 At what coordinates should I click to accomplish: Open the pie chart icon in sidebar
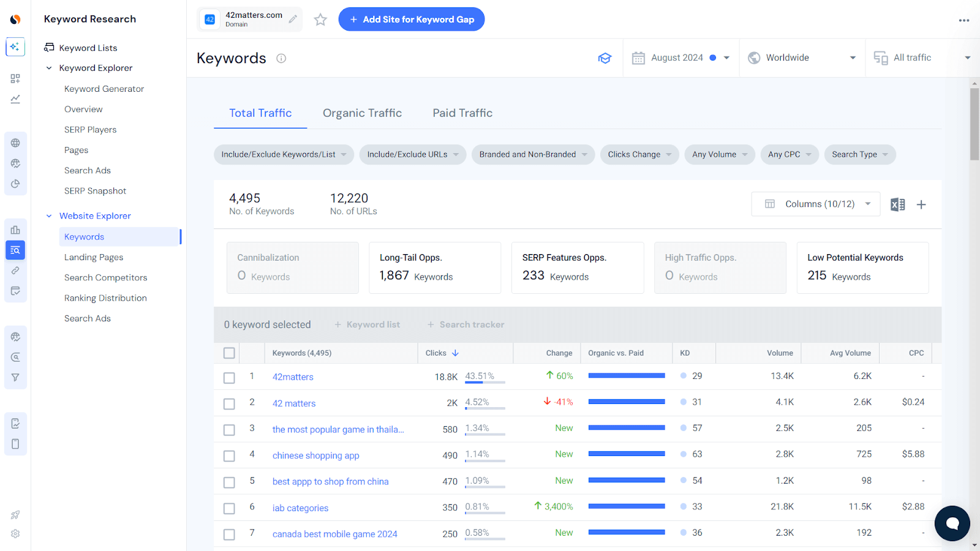click(15, 183)
